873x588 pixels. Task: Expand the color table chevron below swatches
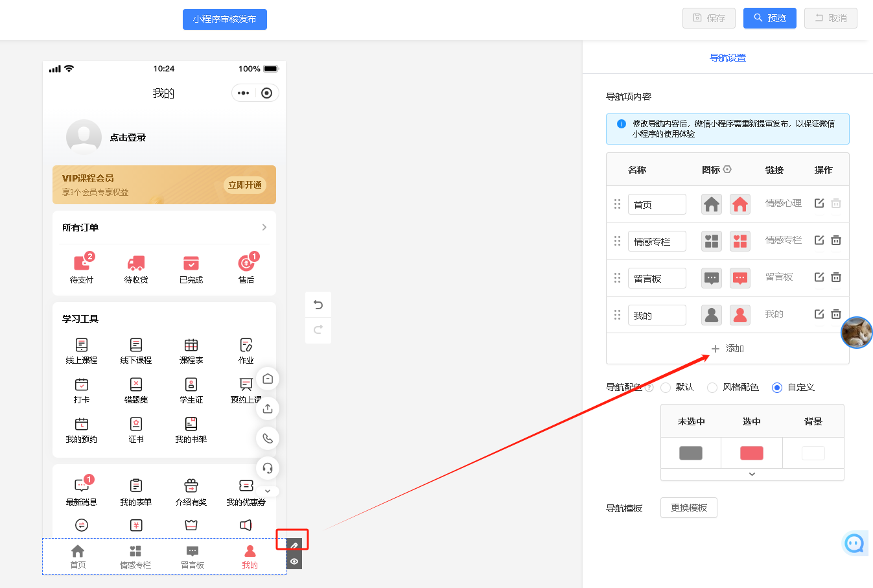pyautogui.click(x=752, y=475)
